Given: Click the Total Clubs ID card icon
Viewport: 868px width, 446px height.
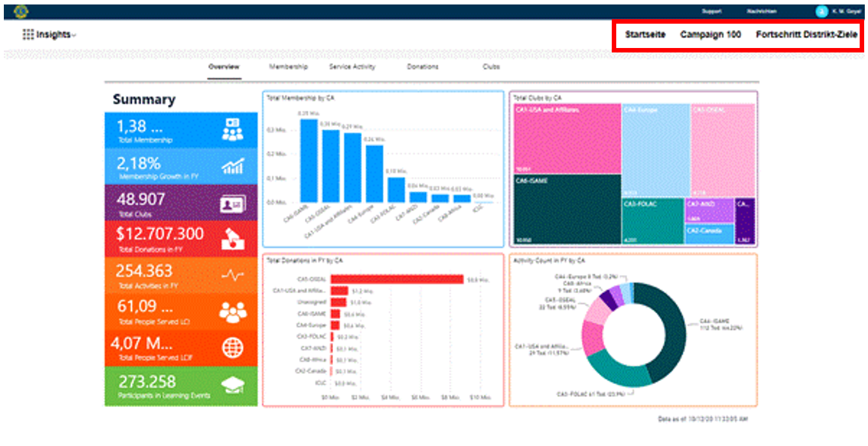Looking at the screenshot, I should tap(232, 204).
